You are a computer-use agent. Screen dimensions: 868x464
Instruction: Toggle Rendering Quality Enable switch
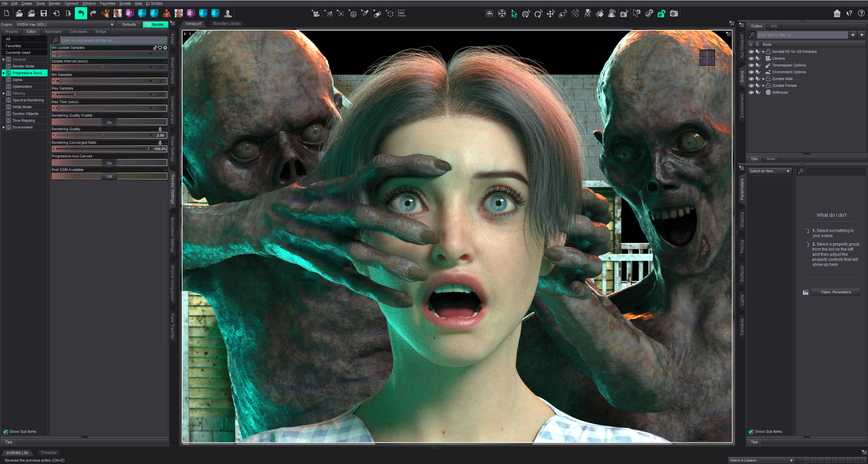(109, 122)
